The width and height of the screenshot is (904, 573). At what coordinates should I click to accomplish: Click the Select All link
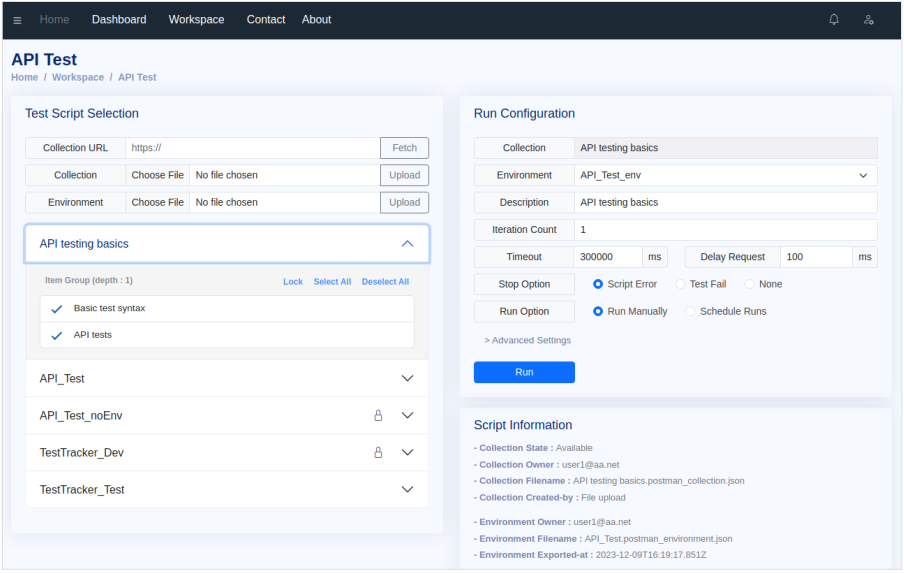pyautogui.click(x=332, y=282)
